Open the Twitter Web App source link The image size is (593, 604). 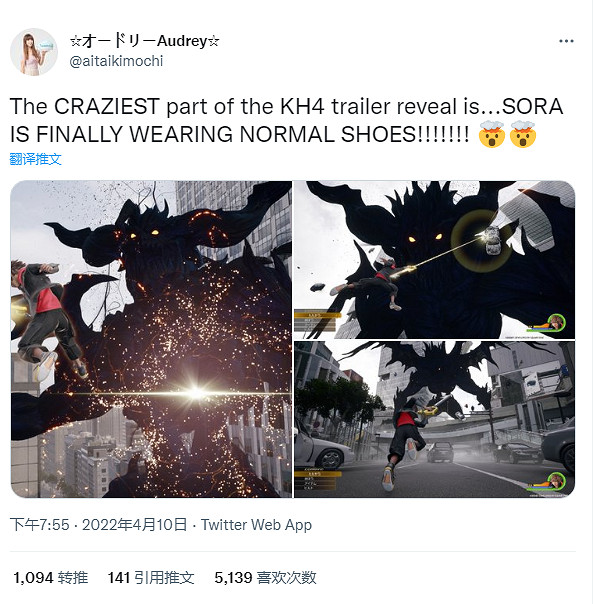click(x=256, y=525)
